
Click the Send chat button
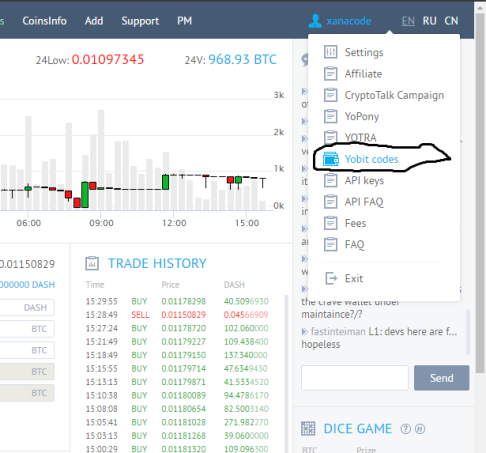pos(441,378)
